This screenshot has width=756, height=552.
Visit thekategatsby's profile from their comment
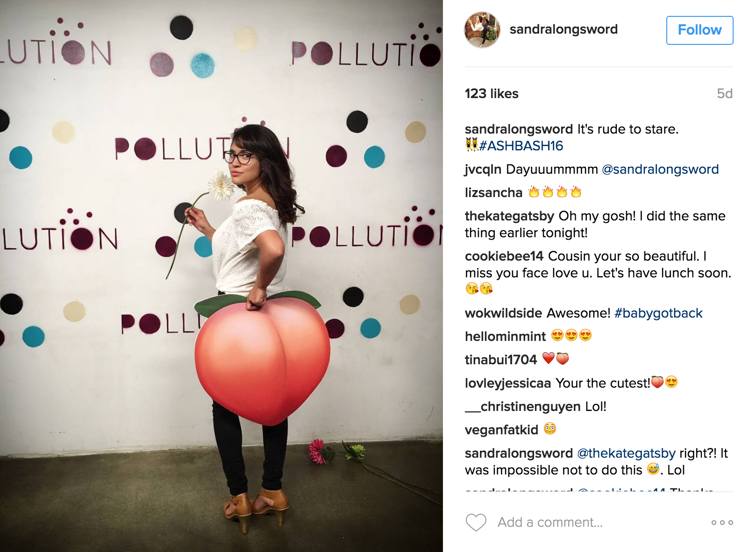coord(509,216)
